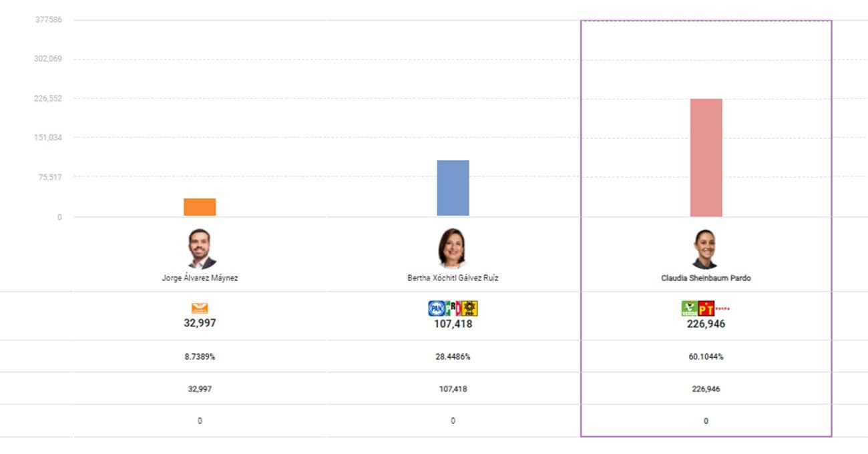Click the 8.7389% percentage value

200,357
